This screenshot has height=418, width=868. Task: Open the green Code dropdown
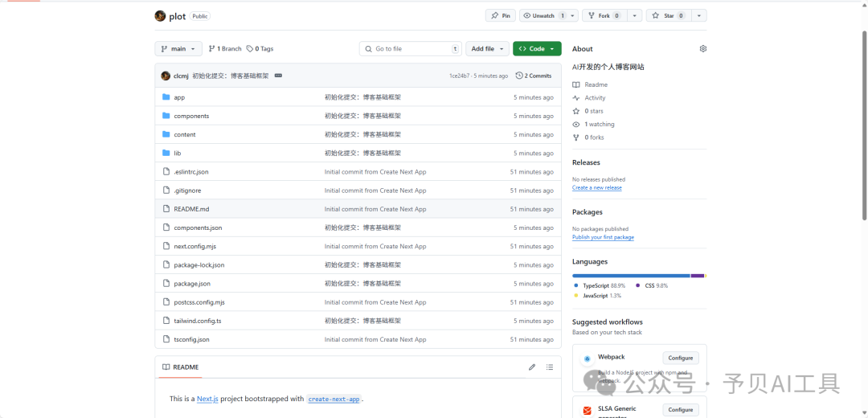(x=537, y=49)
